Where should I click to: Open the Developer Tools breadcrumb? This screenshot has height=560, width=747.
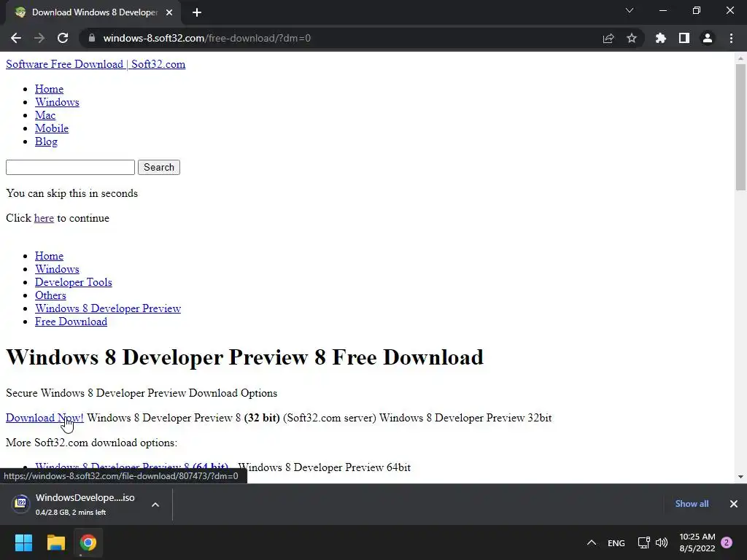74,282
